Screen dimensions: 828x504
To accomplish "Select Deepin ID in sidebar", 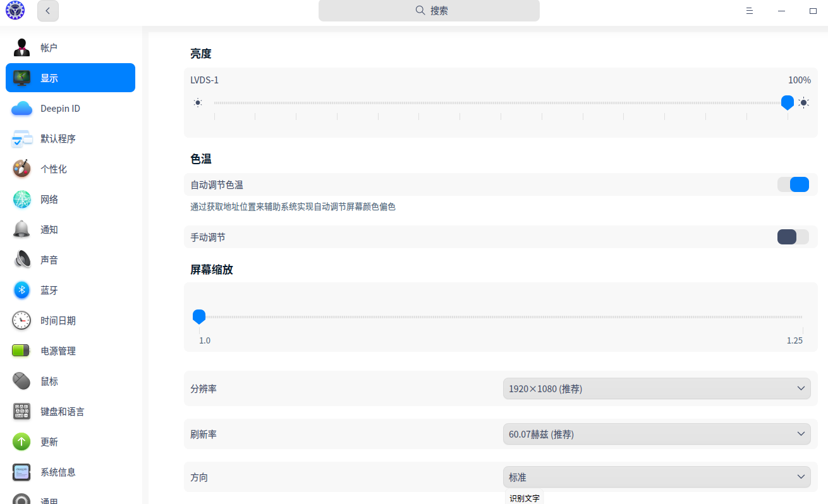I will [70, 109].
